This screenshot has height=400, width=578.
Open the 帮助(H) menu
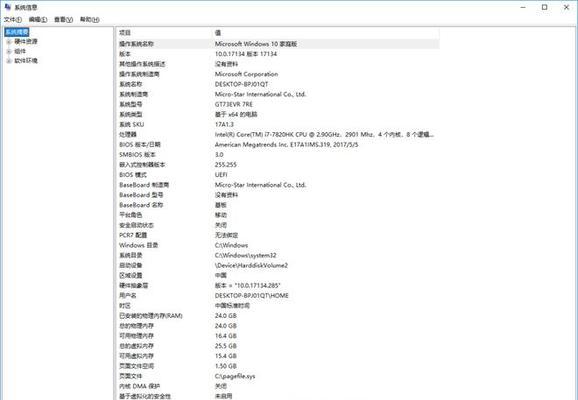tap(90, 20)
